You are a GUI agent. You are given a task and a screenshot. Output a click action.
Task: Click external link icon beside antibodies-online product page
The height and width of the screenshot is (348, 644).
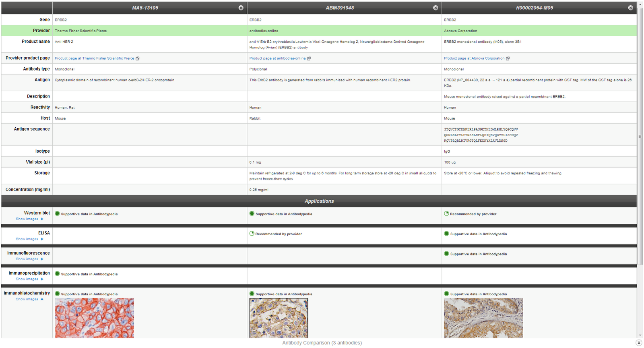click(x=309, y=58)
